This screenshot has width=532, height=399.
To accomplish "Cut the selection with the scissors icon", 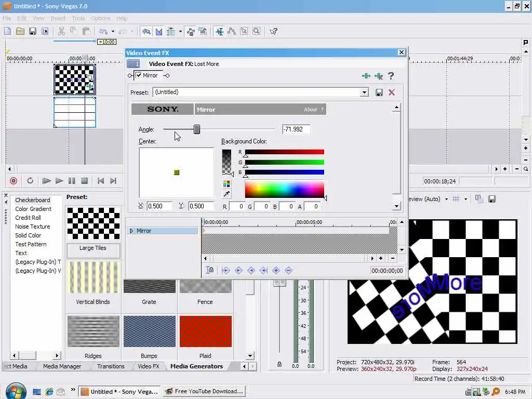I will [x=61, y=32].
